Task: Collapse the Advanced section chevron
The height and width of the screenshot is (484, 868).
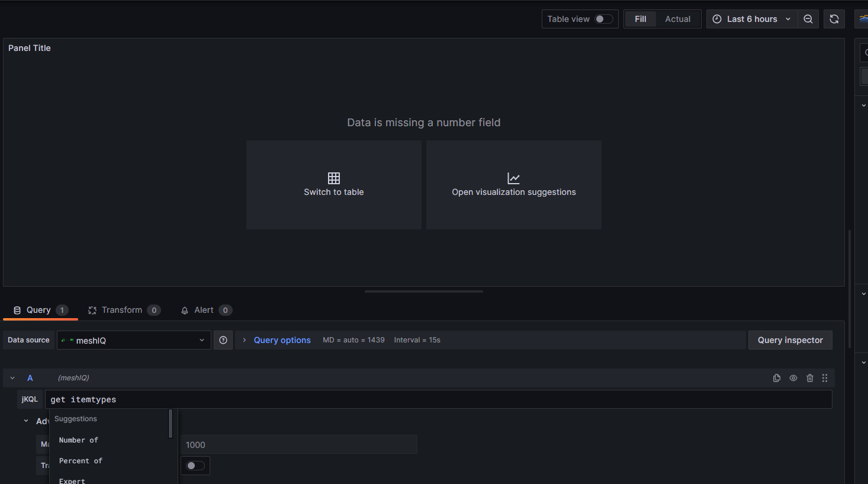Action: click(26, 421)
